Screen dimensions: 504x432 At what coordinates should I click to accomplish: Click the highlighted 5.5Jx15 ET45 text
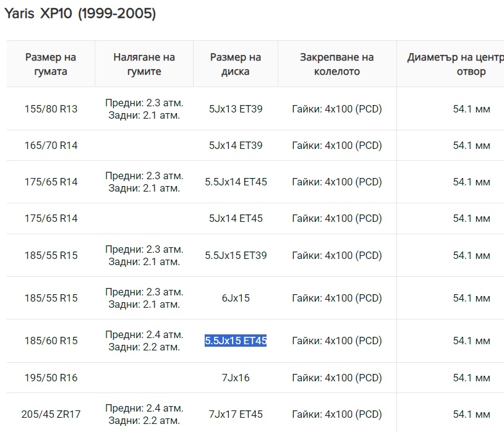236,341
